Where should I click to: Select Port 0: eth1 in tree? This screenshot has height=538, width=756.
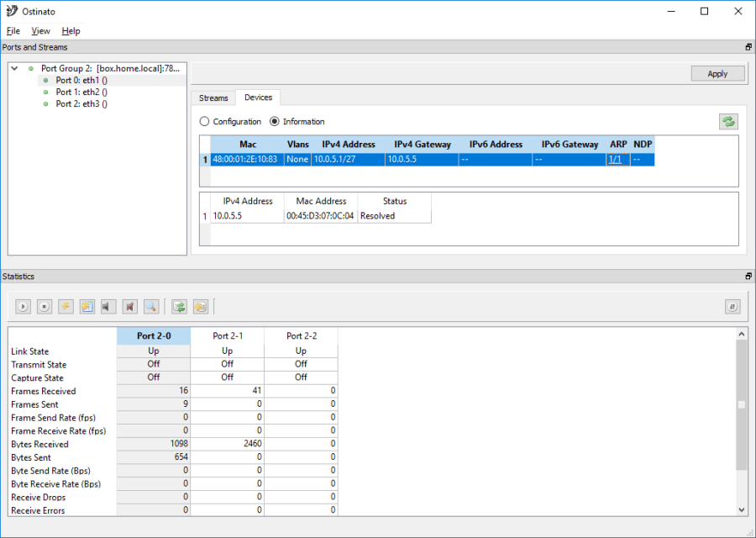[x=81, y=80]
